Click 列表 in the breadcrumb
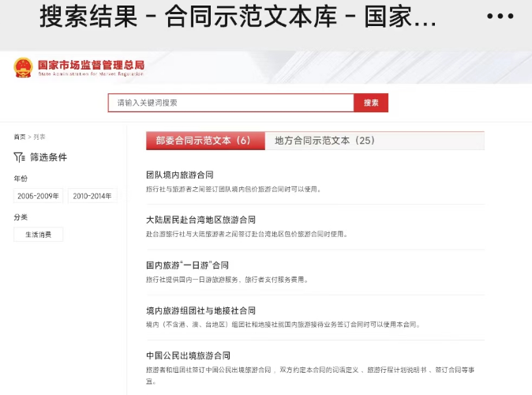The image size is (532, 395). [x=38, y=137]
